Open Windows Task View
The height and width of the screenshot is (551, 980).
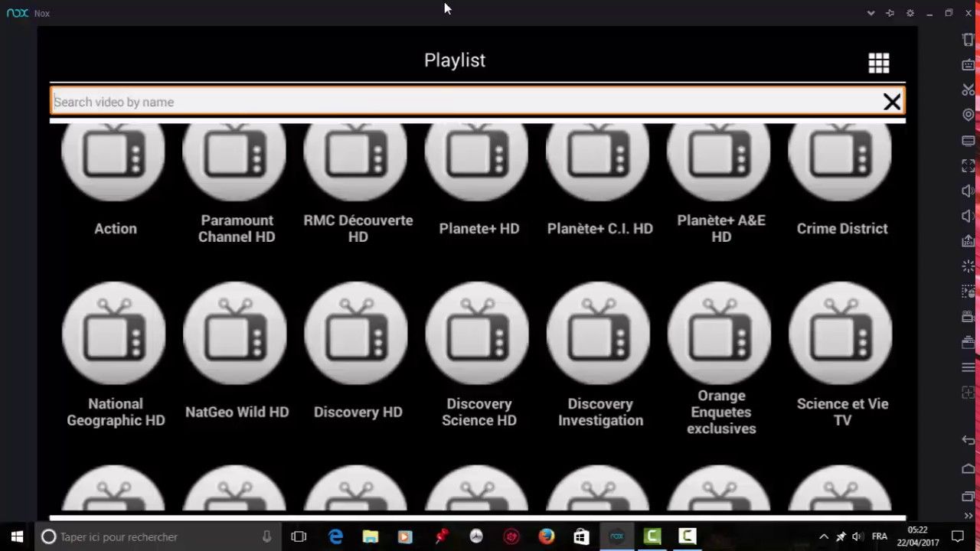299,536
